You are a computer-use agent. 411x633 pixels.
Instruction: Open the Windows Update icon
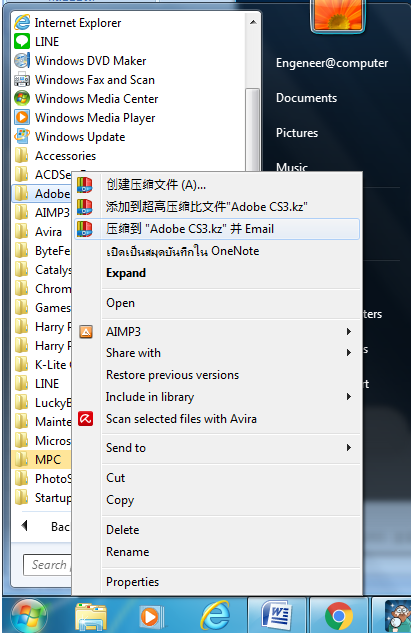click(x=22, y=136)
